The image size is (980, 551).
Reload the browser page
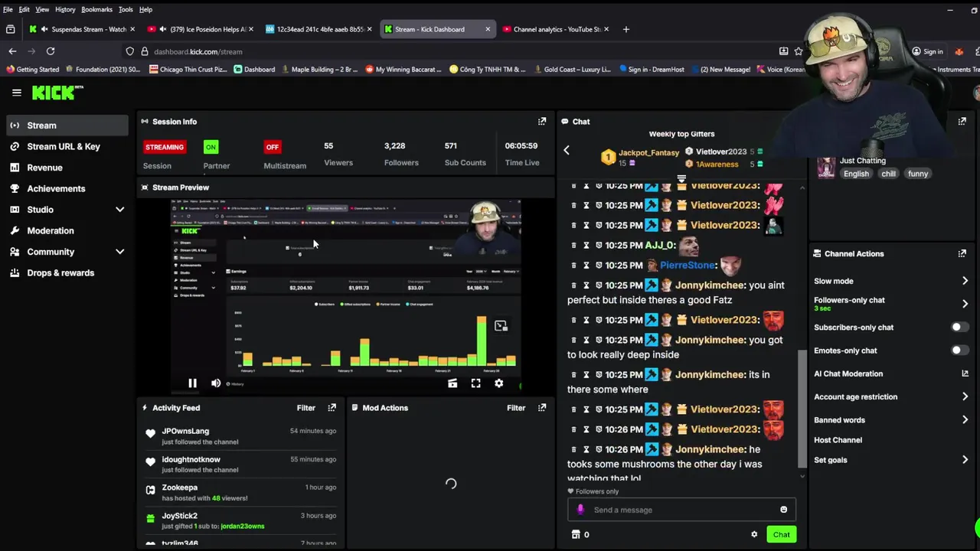point(51,51)
